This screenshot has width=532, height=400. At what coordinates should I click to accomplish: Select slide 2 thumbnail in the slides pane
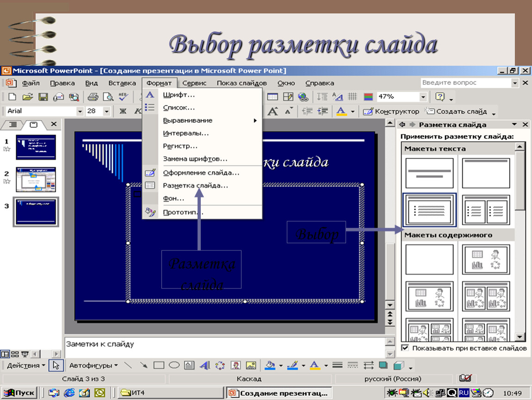(36, 179)
